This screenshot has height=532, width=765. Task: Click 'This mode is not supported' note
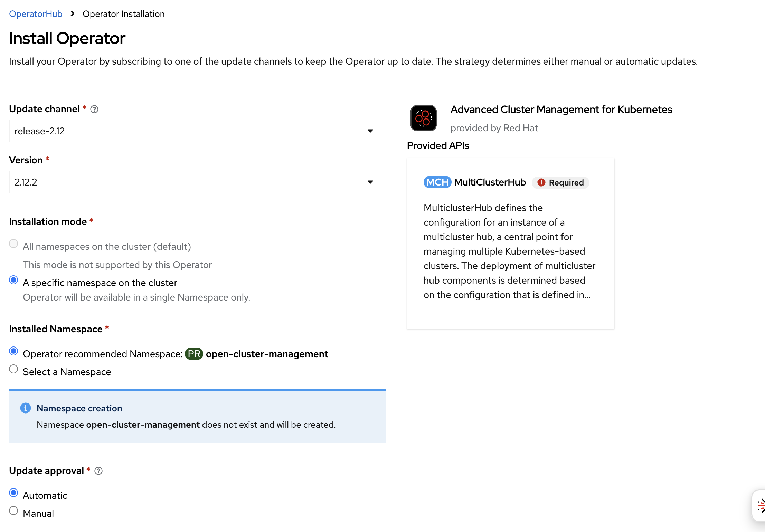(x=117, y=265)
